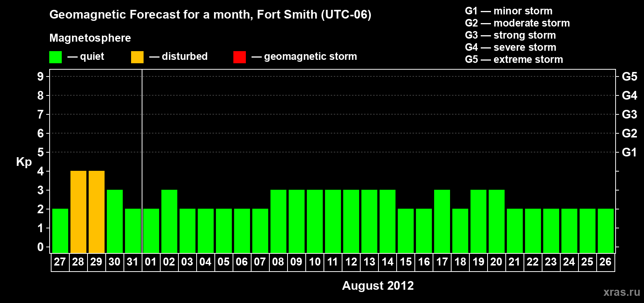The width and height of the screenshot is (644, 303).
Task: Select the green bar for day 30
Action: [115, 221]
